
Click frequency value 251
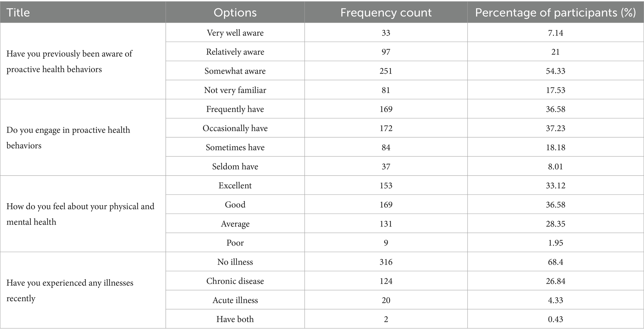386,71
